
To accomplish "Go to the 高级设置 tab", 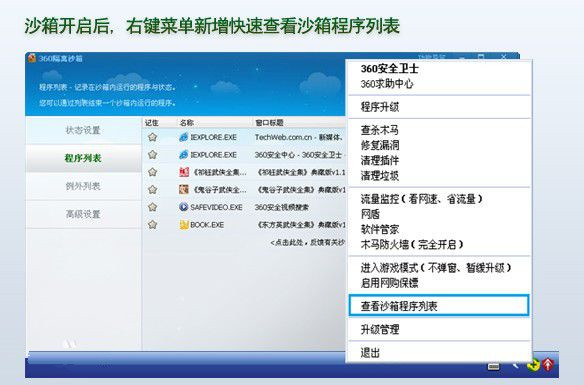I will (x=83, y=214).
